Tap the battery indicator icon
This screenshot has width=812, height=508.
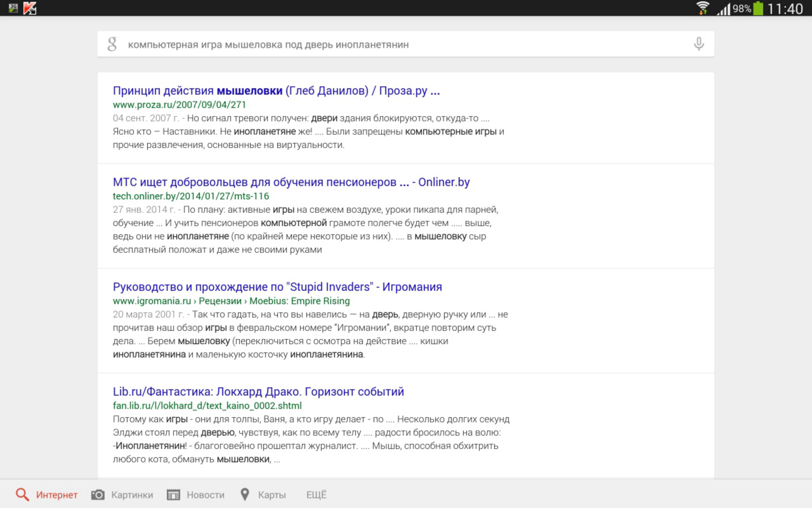[x=758, y=8]
